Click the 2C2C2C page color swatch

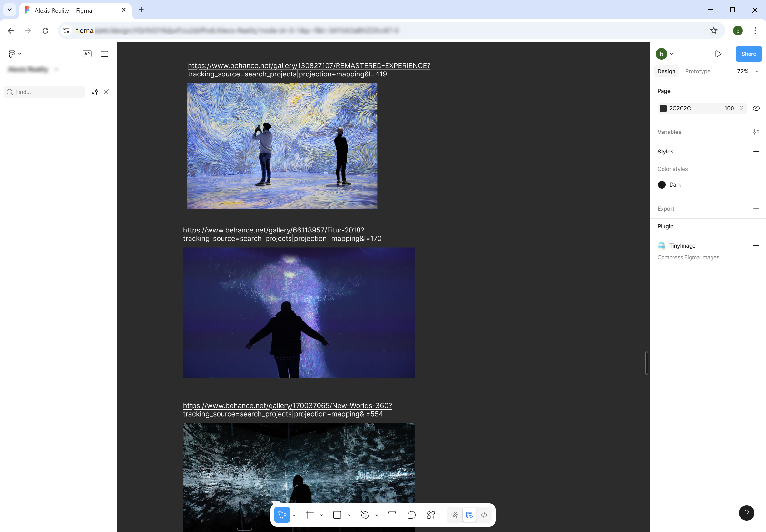[663, 108]
